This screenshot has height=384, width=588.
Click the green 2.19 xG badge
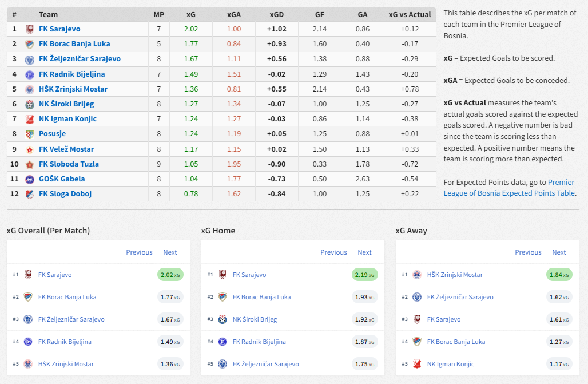point(364,275)
